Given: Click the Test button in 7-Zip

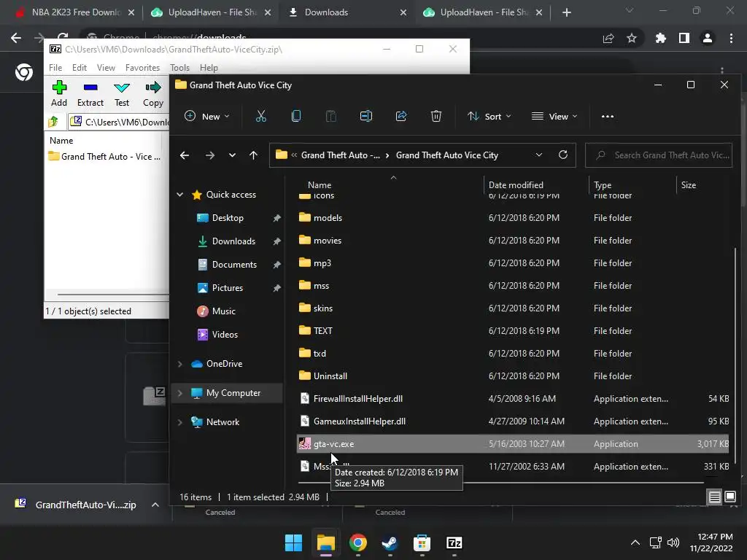Looking at the screenshot, I should pos(122,94).
